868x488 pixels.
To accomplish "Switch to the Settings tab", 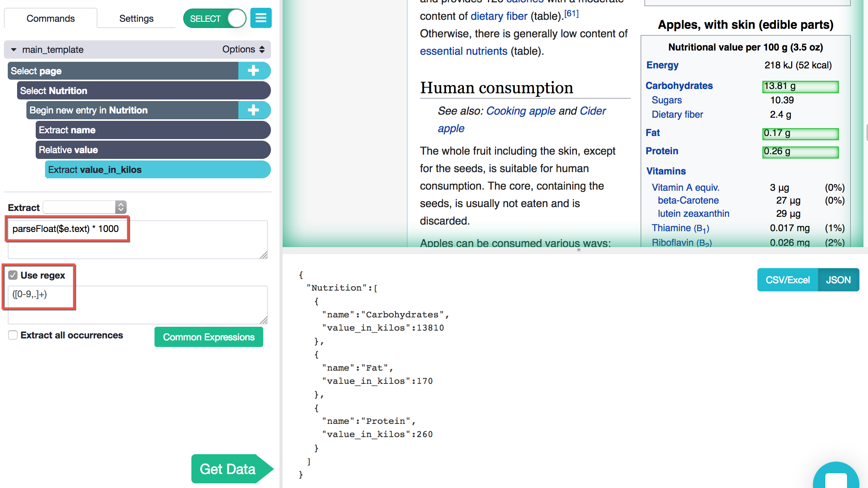I will coord(136,18).
